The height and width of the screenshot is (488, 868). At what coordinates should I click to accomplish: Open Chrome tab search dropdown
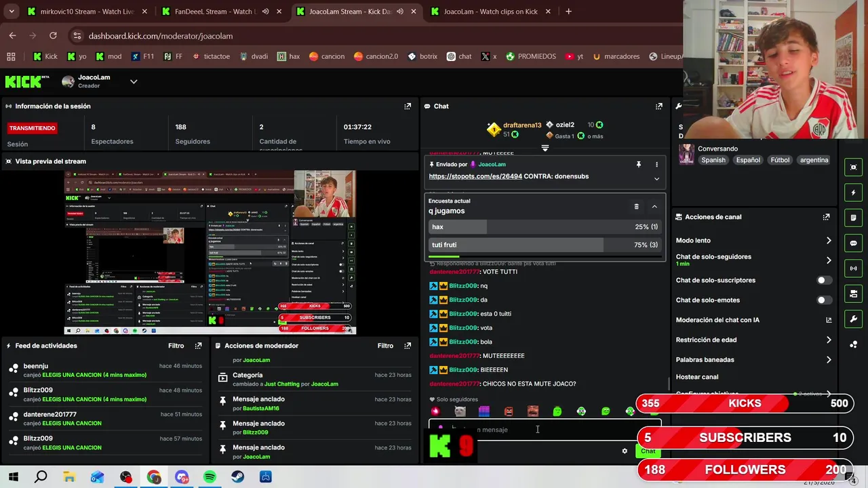pyautogui.click(x=12, y=12)
